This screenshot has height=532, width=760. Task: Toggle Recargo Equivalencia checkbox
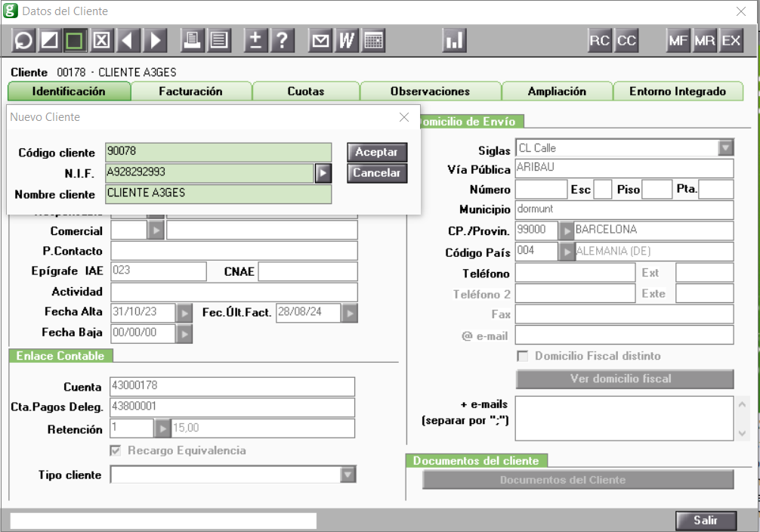coord(116,450)
